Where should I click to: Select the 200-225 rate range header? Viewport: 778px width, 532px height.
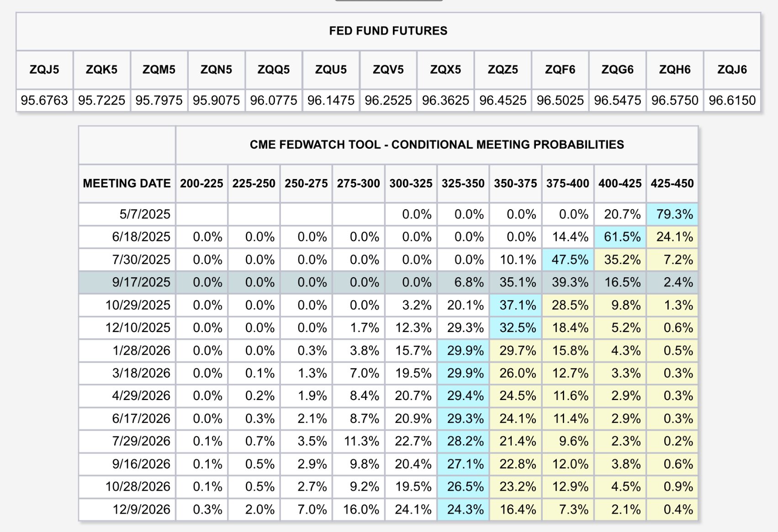pyautogui.click(x=201, y=183)
